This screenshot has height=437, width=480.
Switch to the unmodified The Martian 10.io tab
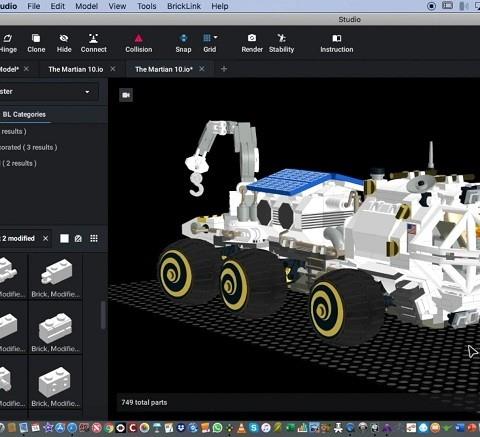[x=76, y=69]
